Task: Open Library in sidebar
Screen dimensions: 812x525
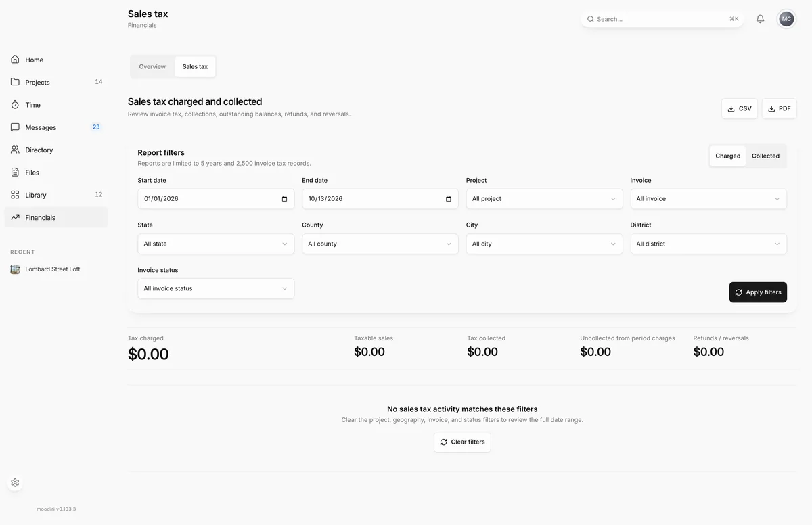Action: coord(56,195)
